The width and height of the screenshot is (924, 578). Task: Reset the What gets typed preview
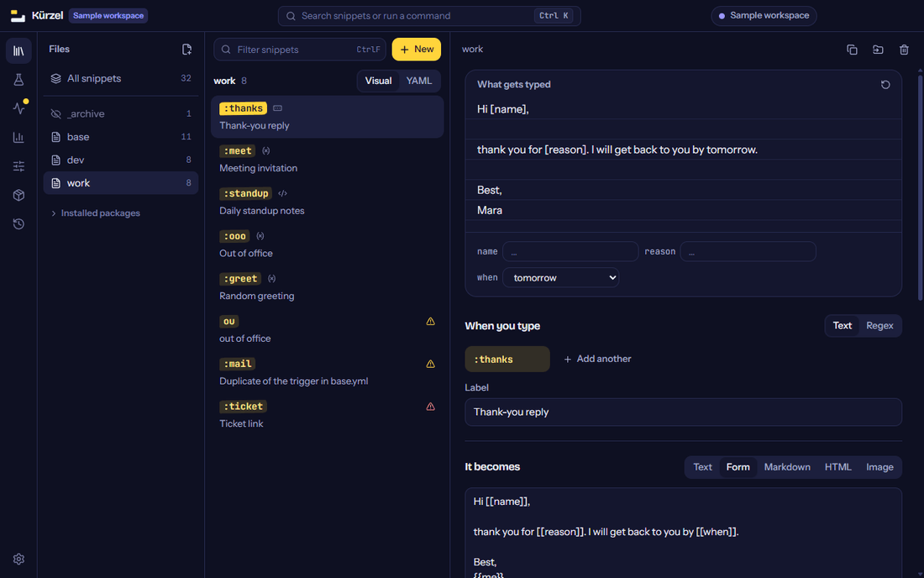885,85
